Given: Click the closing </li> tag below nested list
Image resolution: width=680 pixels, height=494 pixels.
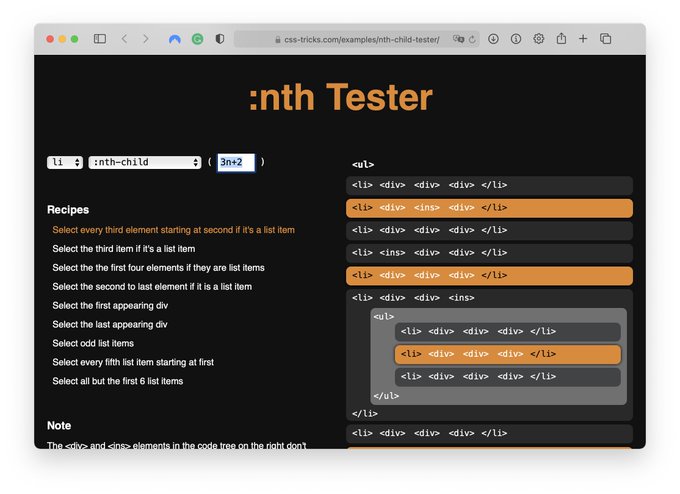Looking at the screenshot, I should tap(365, 413).
